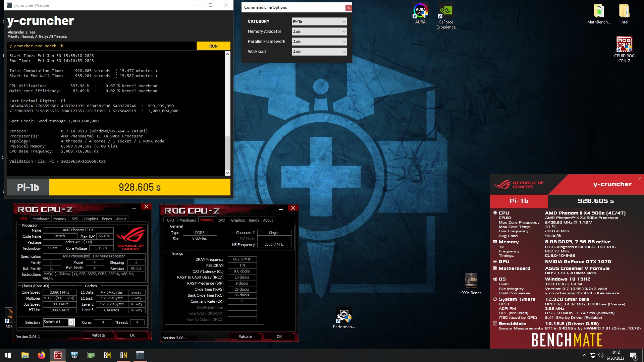644x362 pixels.
Task: Switch to ROG CPU-Z taskbar icon
Action: 58,355
